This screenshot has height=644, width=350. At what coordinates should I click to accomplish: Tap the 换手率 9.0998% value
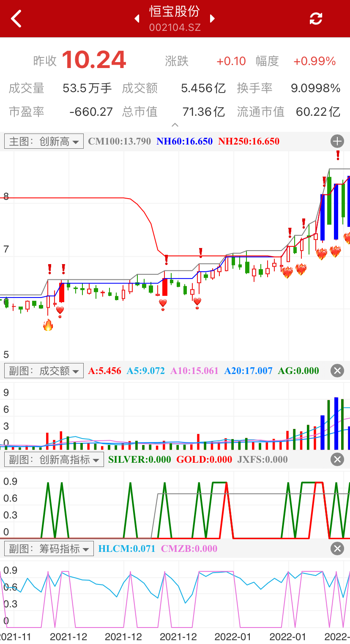click(x=315, y=88)
